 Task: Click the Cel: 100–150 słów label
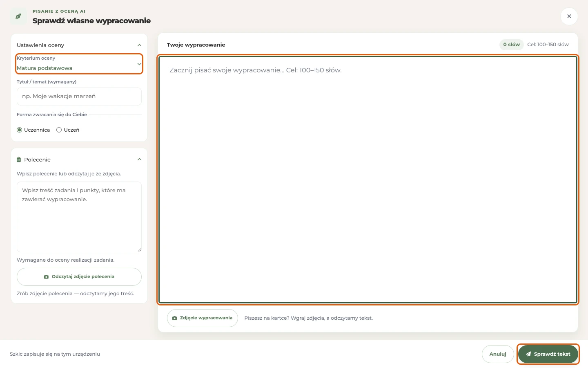pyautogui.click(x=548, y=45)
